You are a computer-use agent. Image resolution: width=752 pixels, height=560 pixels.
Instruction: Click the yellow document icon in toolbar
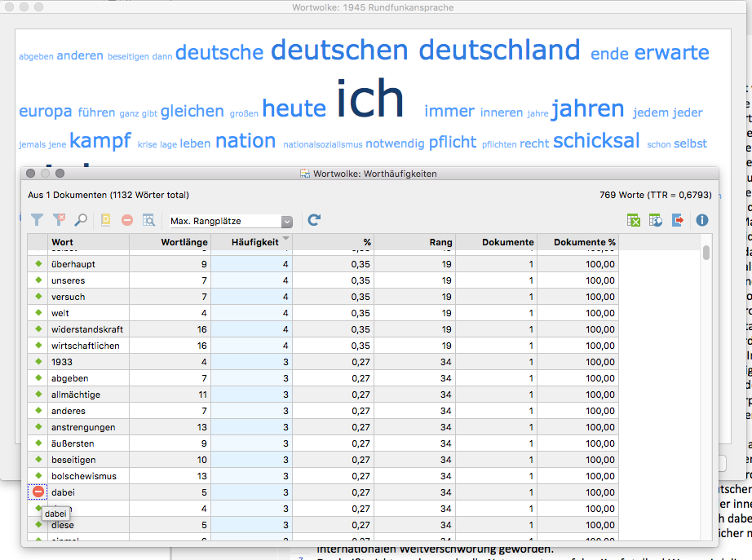[105, 220]
